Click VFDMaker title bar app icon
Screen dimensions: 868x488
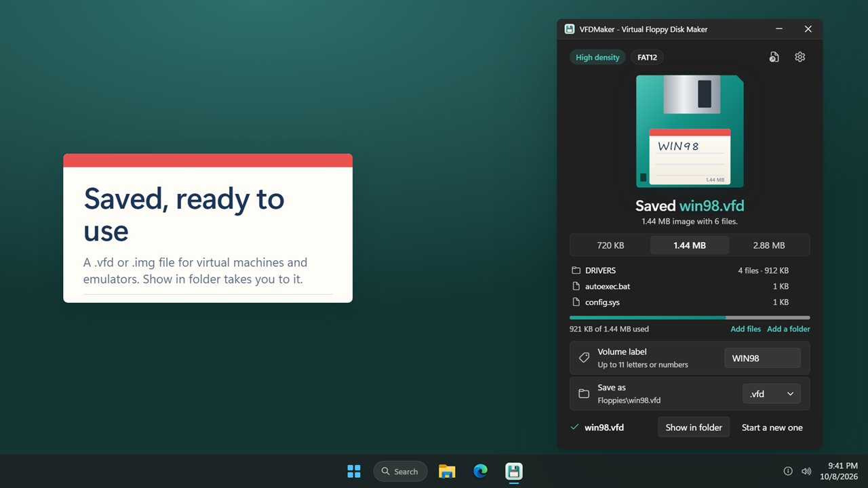(x=570, y=29)
